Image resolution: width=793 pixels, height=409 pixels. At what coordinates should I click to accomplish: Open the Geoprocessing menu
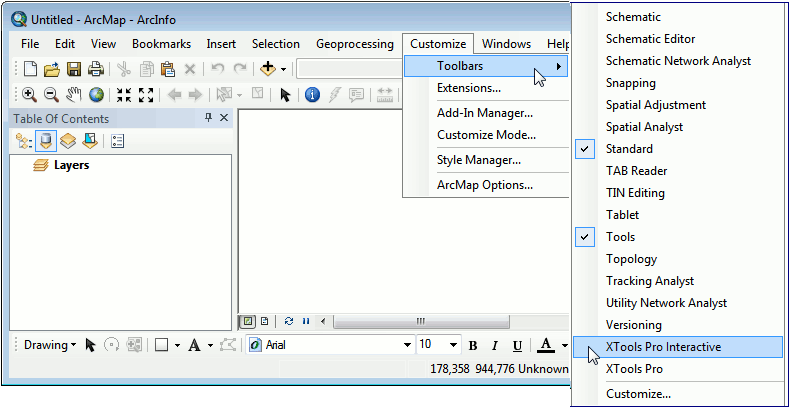tap(355, 44)
